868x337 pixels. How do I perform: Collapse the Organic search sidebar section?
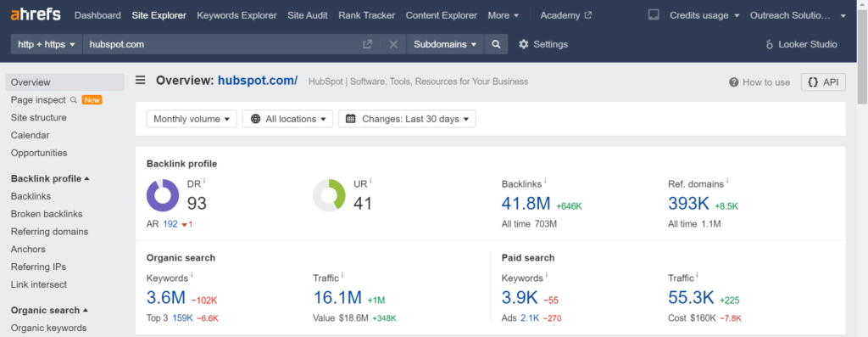50,311
